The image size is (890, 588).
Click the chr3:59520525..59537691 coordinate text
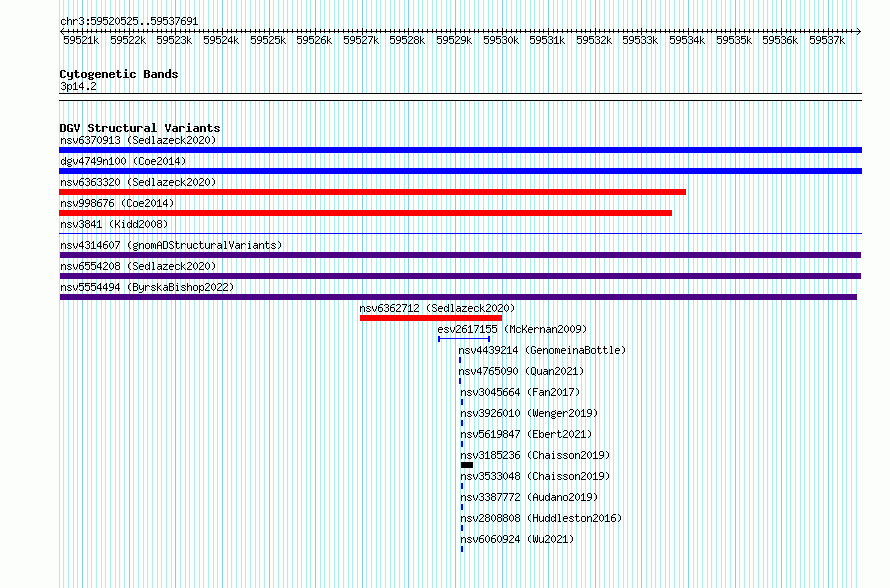pyautogui.click(x=129, y=22)
